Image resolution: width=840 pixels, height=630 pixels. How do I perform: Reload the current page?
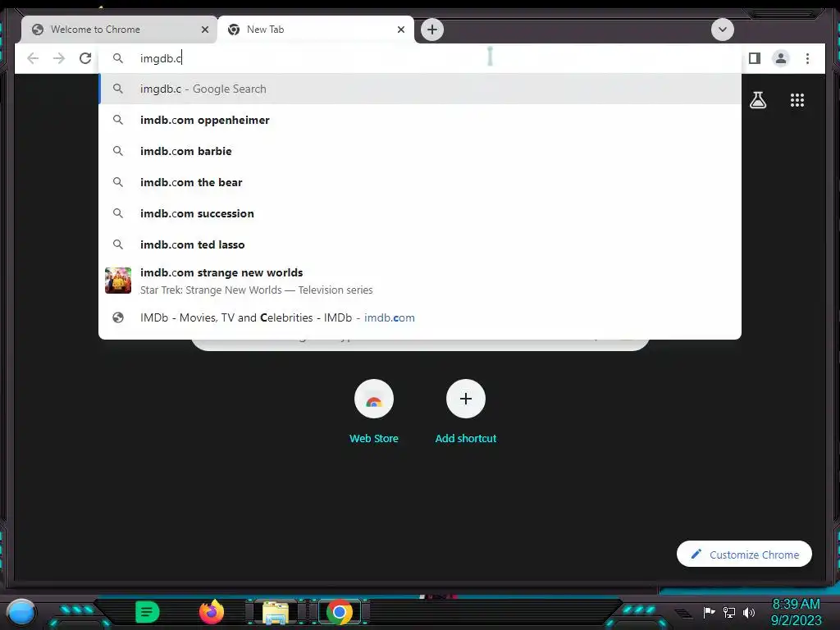point(85,58)
